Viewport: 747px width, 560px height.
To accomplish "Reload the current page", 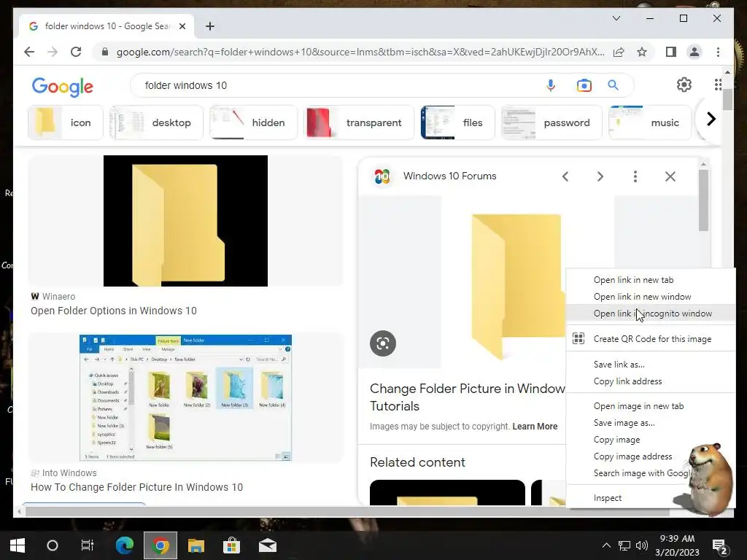I will (76, 52).
